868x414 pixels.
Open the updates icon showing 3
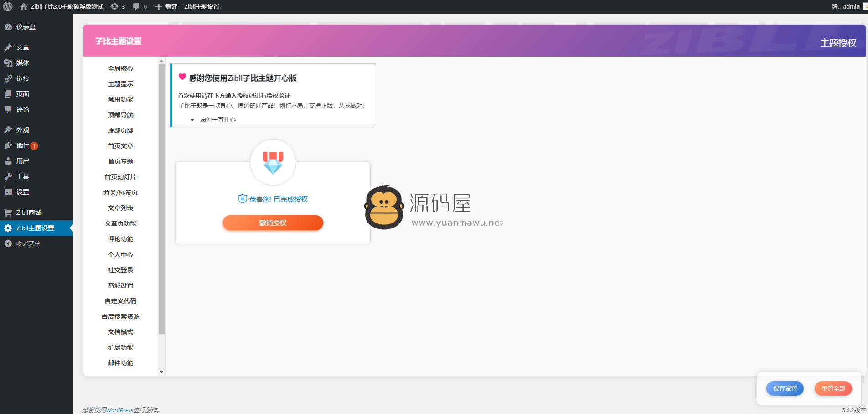[x=115, y=6]
